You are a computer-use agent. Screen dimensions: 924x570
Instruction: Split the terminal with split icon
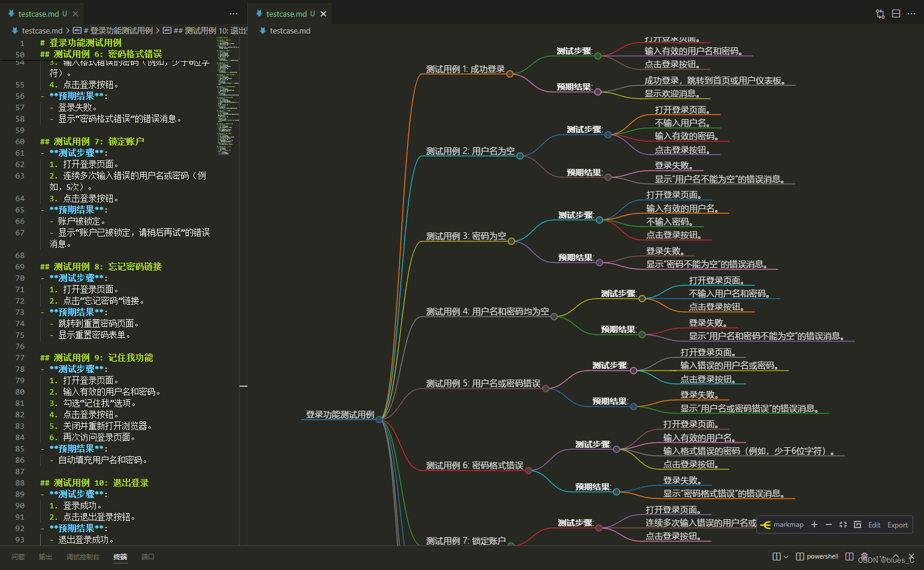click(x=849, y=556)
